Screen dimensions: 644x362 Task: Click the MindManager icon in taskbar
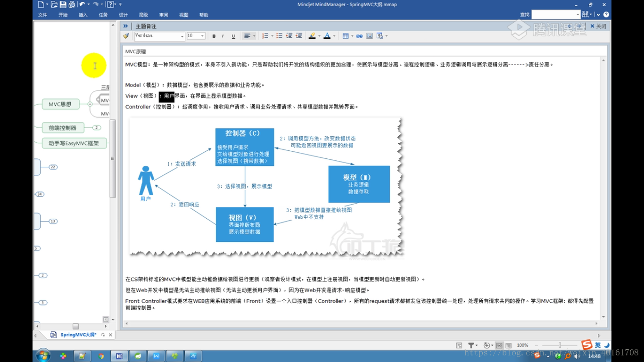coord(119,356)
